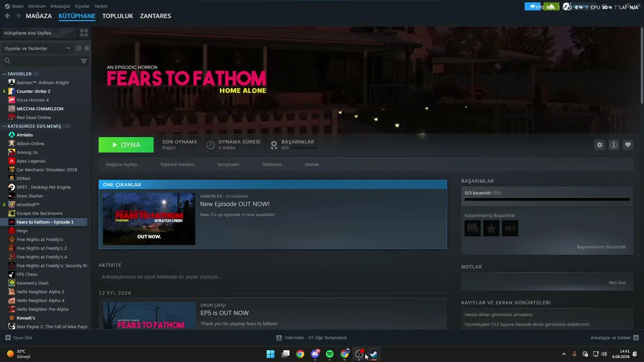Select Red Dead Online in the list
The image size is (644, 362).
coord(34,118)
